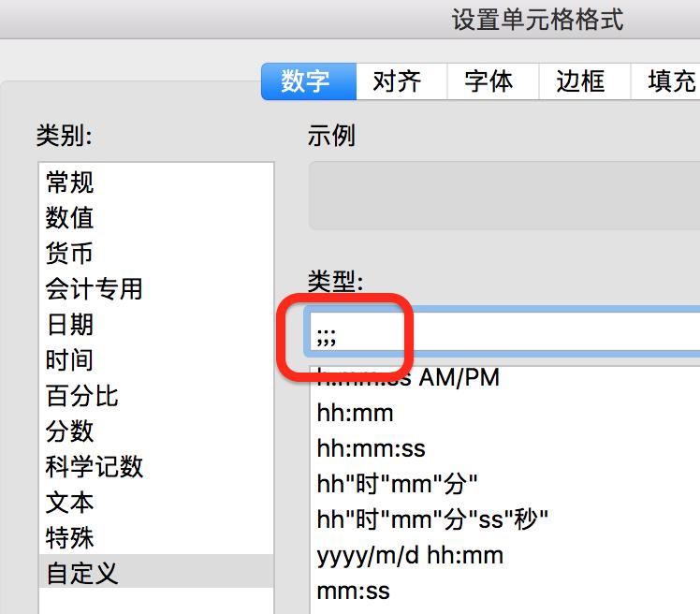Image resolution: width=700 pixels, height=614 pixels.
Task: Select 分数 category
Action: point(156,431)
